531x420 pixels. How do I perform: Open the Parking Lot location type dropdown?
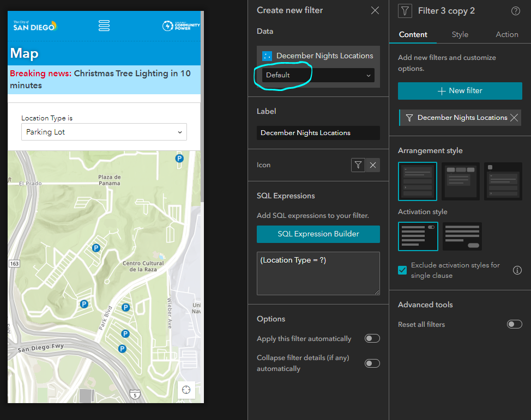pyautogui.click(x=104, y=132)
